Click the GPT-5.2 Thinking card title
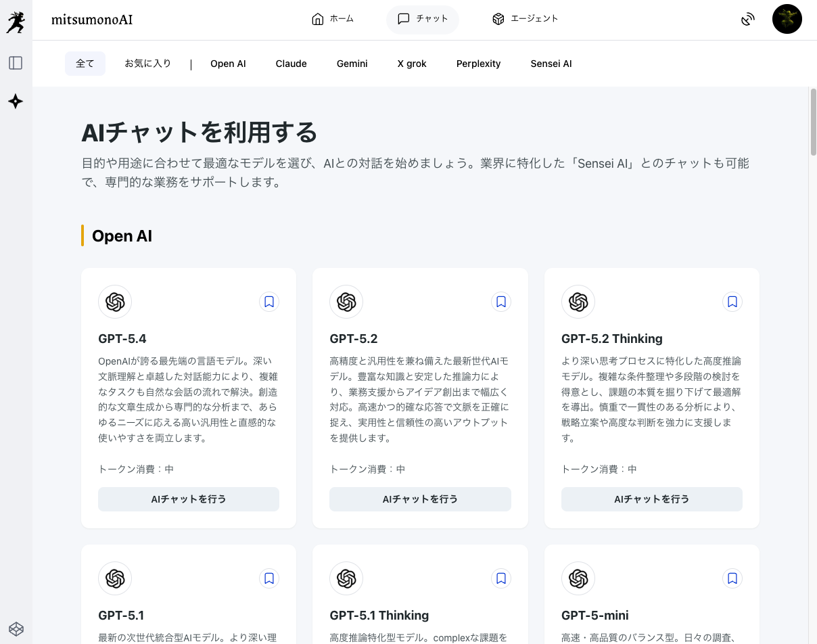 pos(612,338)
